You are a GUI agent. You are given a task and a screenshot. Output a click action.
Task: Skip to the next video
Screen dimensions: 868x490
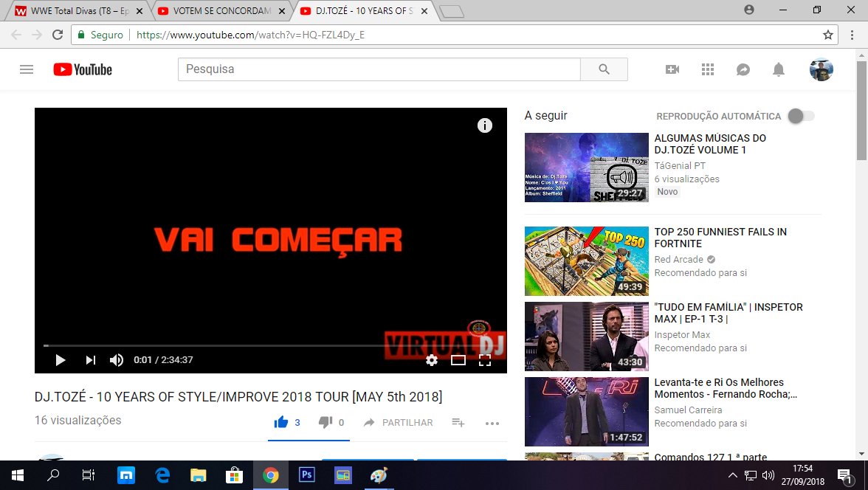click(x=90, y=360)
